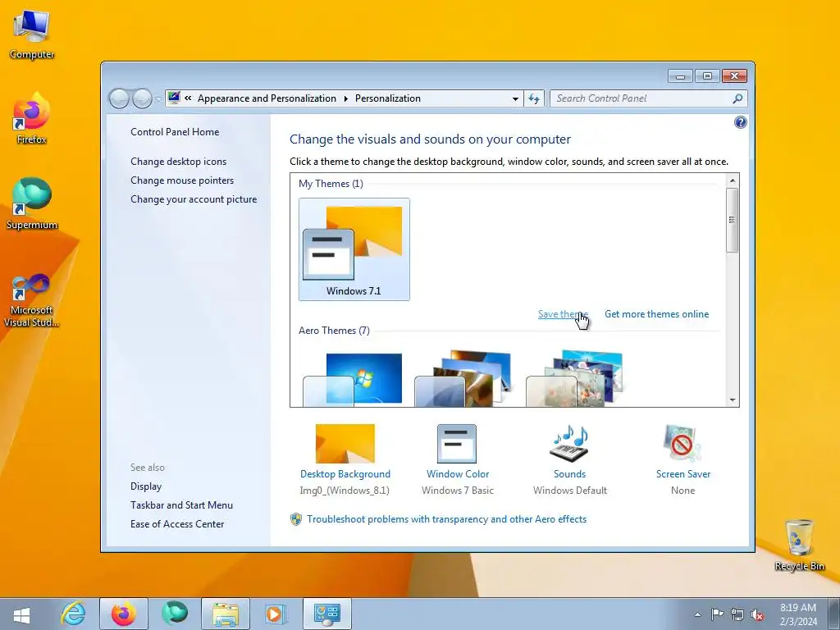Viewport: 840px width, 630px height.
Task: Click the Windows Start button
Action: [21, 614]
